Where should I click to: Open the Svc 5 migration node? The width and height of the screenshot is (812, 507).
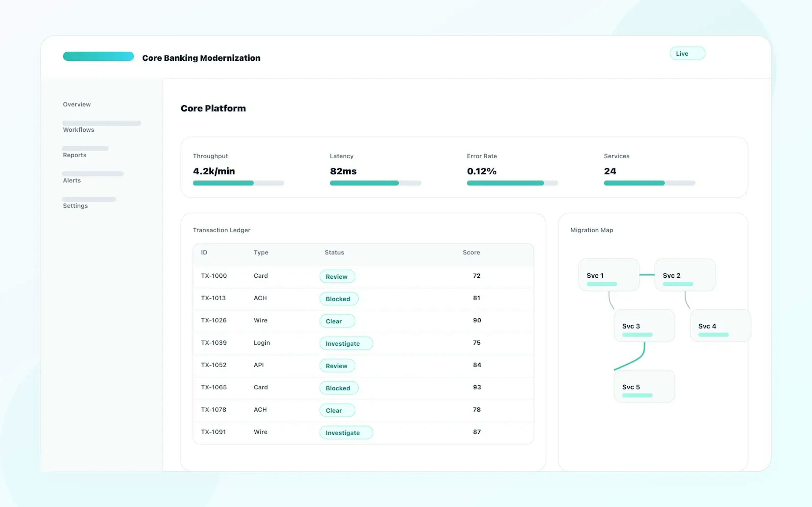pos(644,386)
